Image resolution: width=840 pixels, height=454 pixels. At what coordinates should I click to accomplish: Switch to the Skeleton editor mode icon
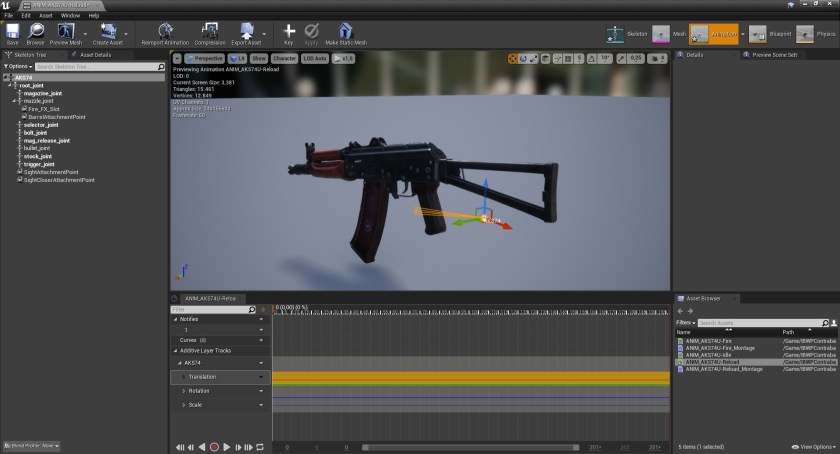tap(616, 34)
